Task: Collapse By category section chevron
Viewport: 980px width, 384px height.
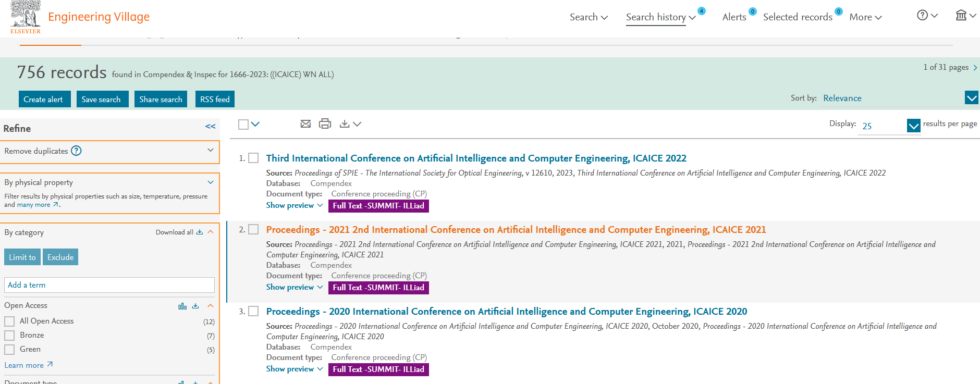Action: pos(211,232)
